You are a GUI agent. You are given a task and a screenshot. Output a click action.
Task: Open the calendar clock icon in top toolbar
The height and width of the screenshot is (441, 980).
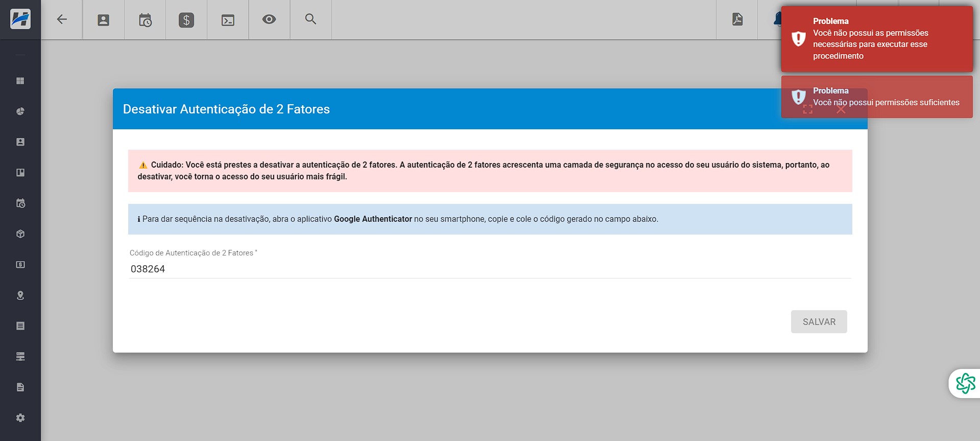(145, 20)
